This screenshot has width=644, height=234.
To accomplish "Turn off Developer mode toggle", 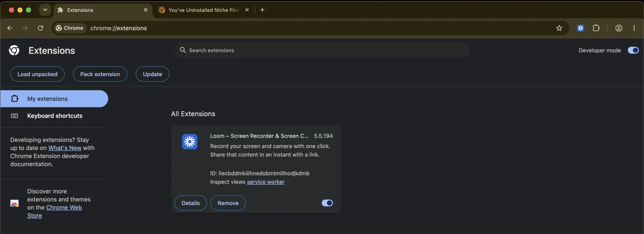I will [x=633, y=50].
